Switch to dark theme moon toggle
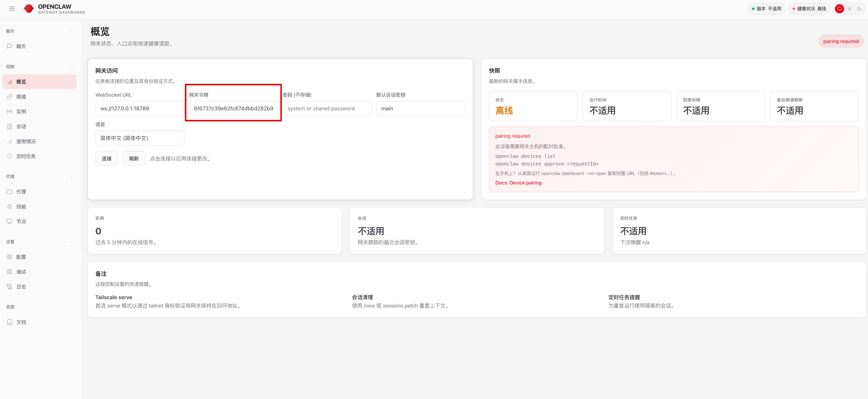Viewport: 868px width, 399px height. point(859,9)
